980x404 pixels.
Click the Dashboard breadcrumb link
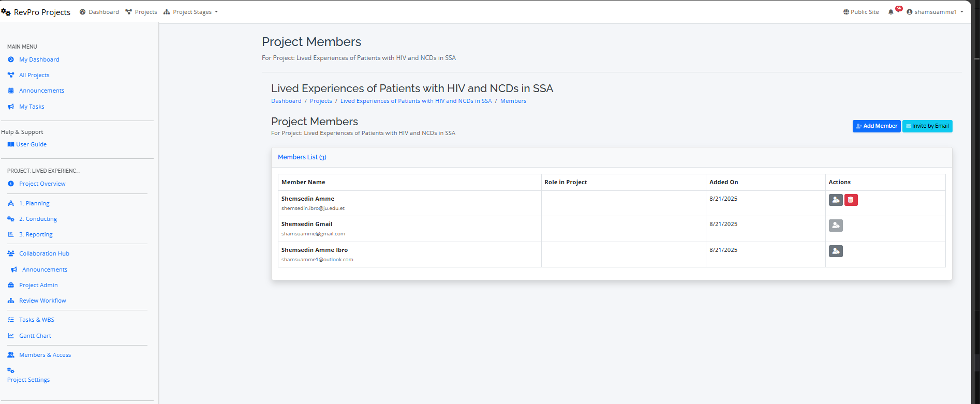coord(286,101)
